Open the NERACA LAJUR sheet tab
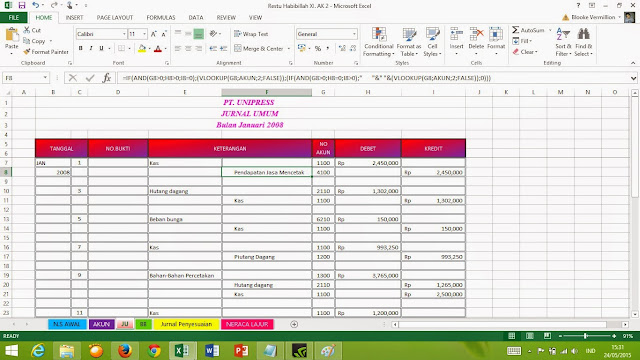 (x=247, y=324)
